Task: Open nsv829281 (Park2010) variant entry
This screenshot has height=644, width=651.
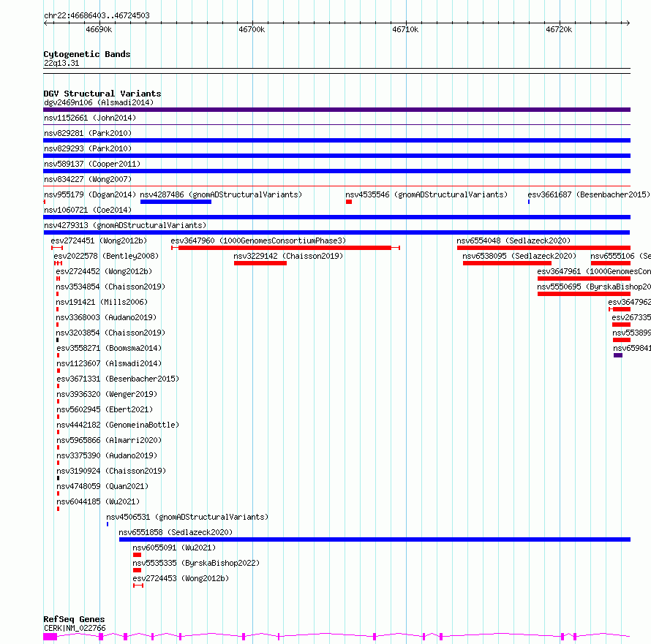Action: coord(88,133)
